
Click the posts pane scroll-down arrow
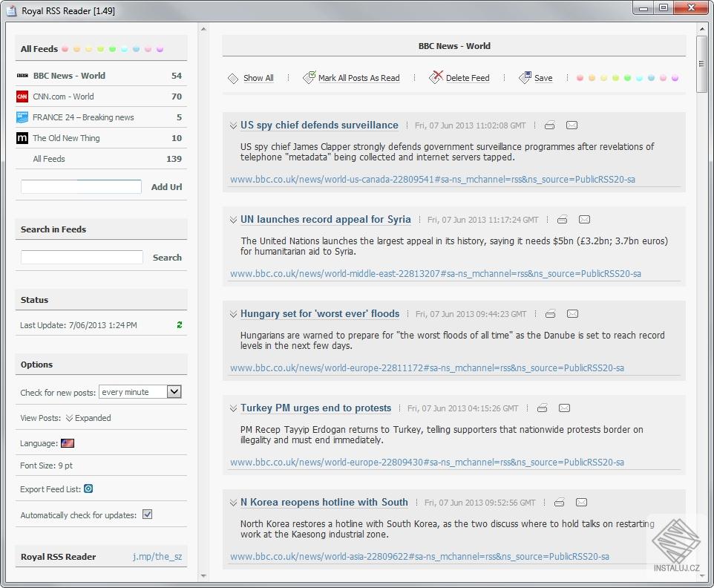[701, 576]
